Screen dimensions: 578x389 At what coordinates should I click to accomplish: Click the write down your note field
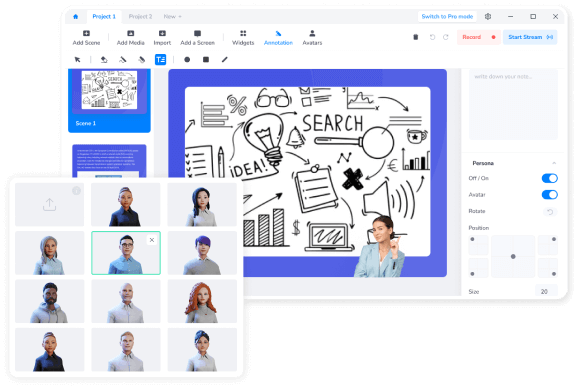coord(513,104)
